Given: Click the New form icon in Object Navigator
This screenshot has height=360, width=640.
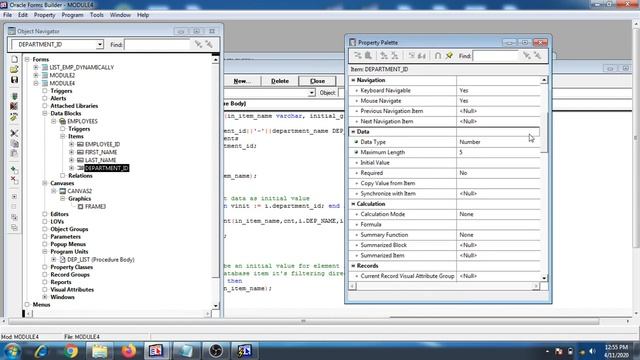Looking at the screenshot, I should (14, 60).
